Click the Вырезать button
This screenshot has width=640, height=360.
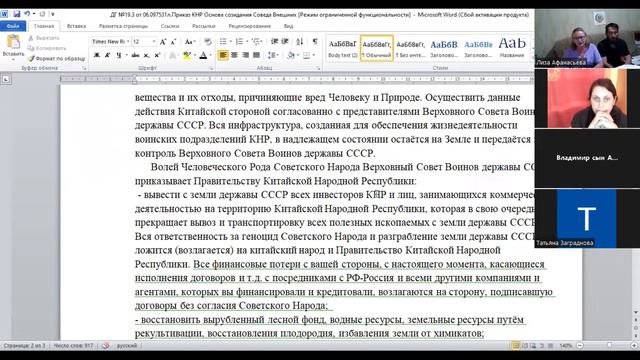(x=44, y=38)
